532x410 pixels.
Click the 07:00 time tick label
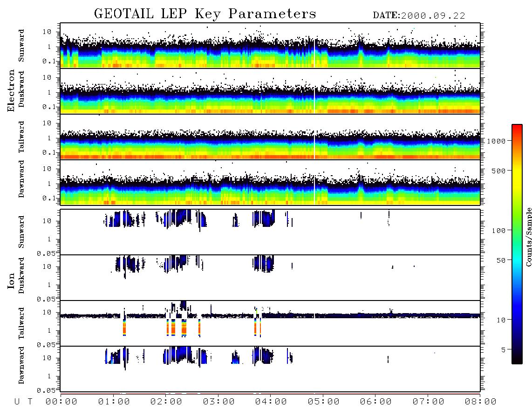[x=429, y=402]
